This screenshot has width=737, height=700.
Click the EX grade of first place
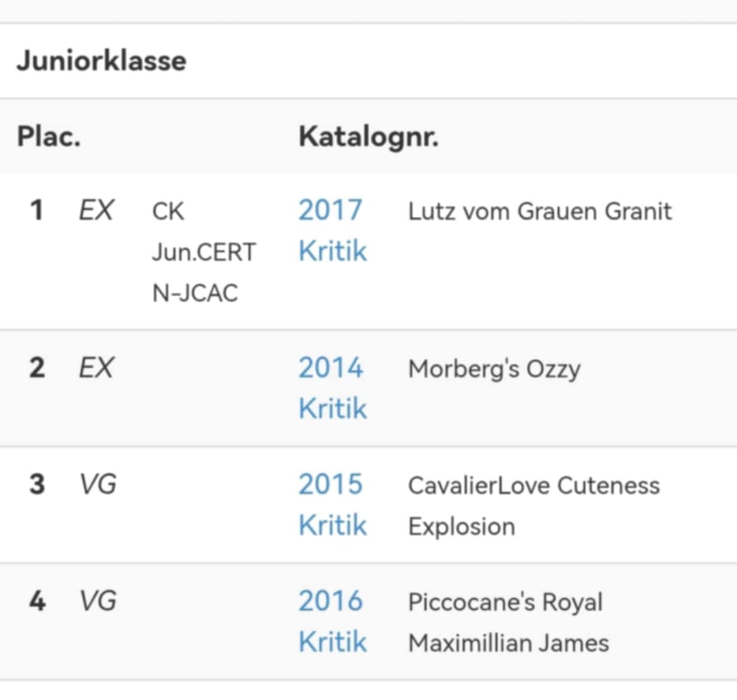pyautogui.click(x=96, y=211)
